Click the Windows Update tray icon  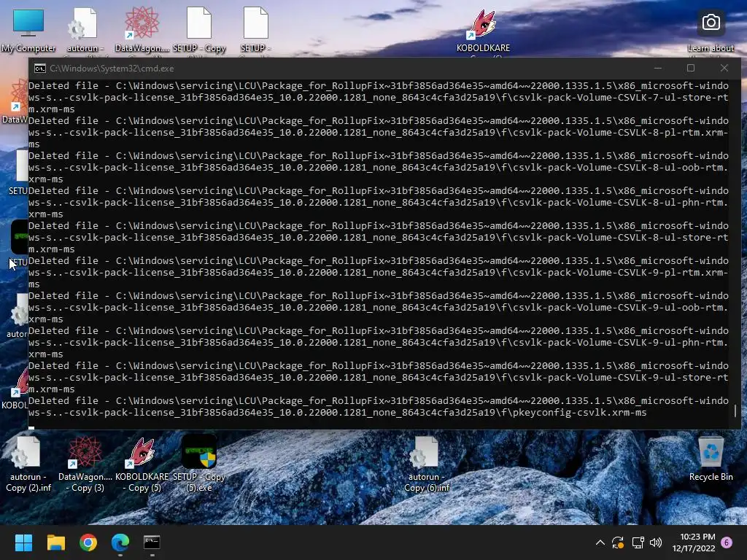coord(618,542)
